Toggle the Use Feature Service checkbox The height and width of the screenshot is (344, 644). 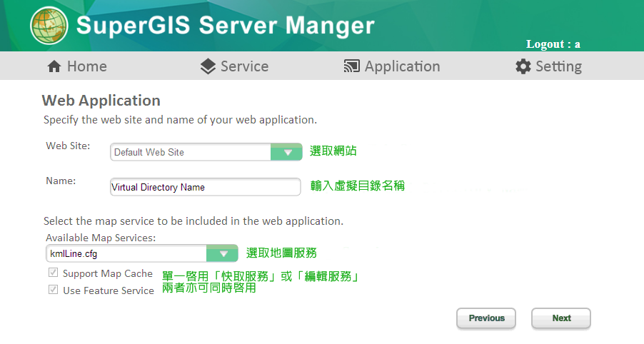(x=53, y=290)
